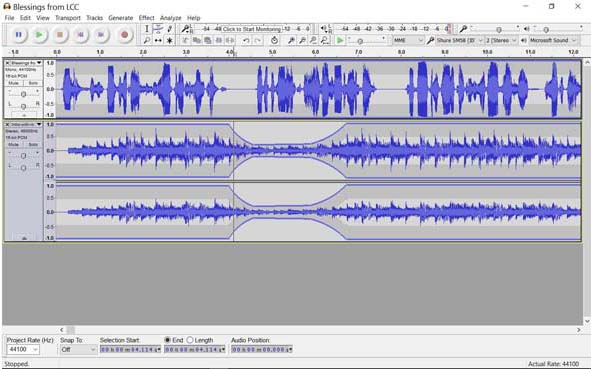The image size is (591, 369).
Task: Solo the first (mono) track
Action: click(33, 83)
